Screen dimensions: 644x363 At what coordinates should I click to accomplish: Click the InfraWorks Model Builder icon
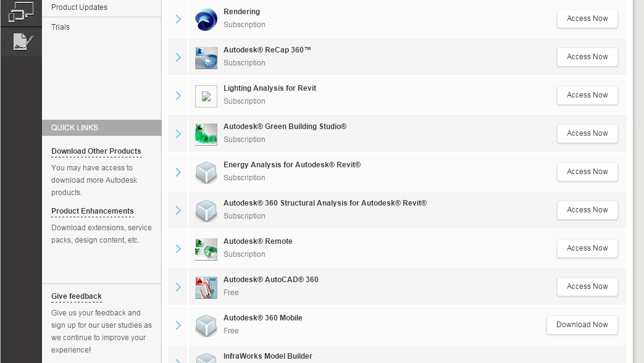pos(206,357)
